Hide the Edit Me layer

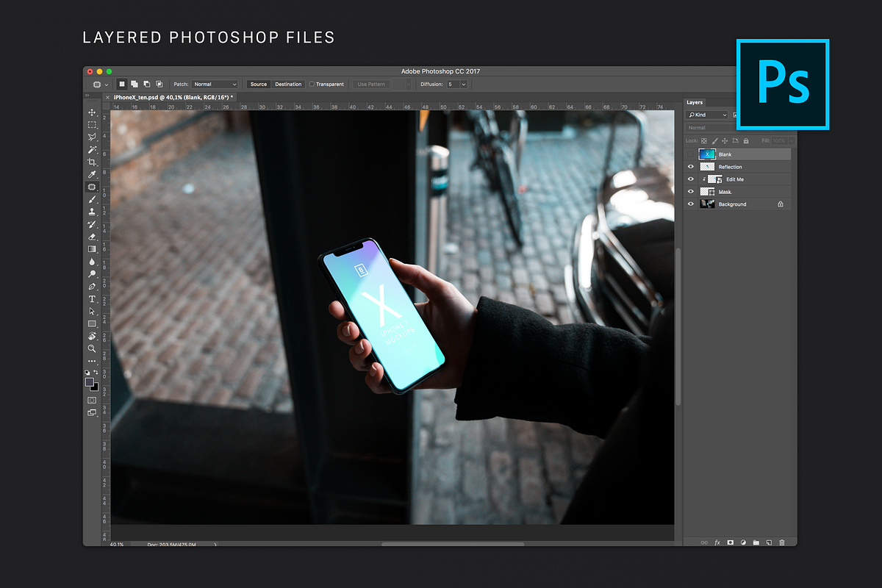pyautogui.click(x=691, y=179)
